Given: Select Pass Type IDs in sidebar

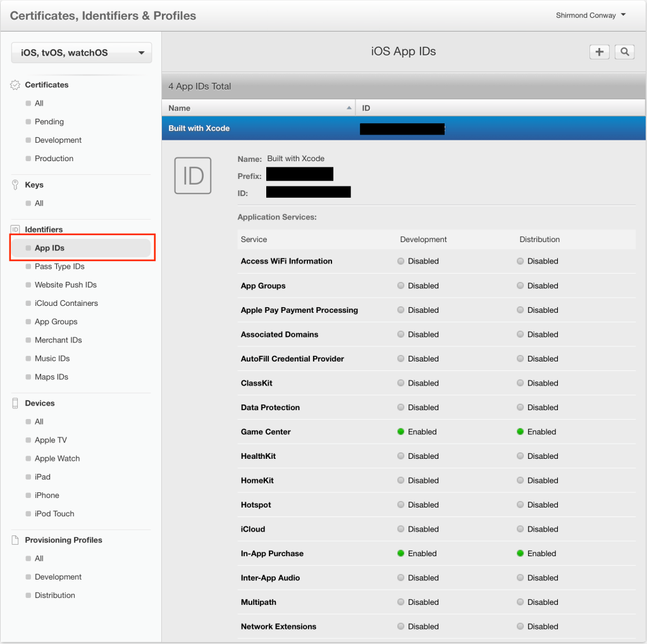Looking at the screenshot, I should click(59, 267).
